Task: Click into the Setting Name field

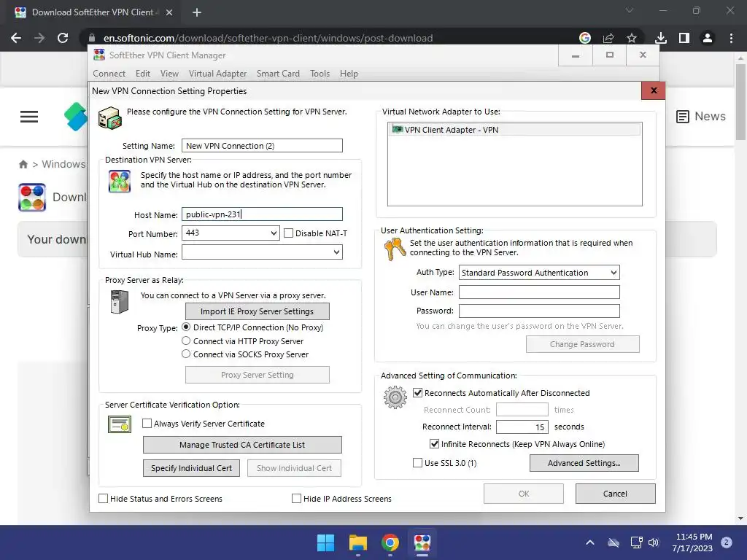Action: click(262, 146)
